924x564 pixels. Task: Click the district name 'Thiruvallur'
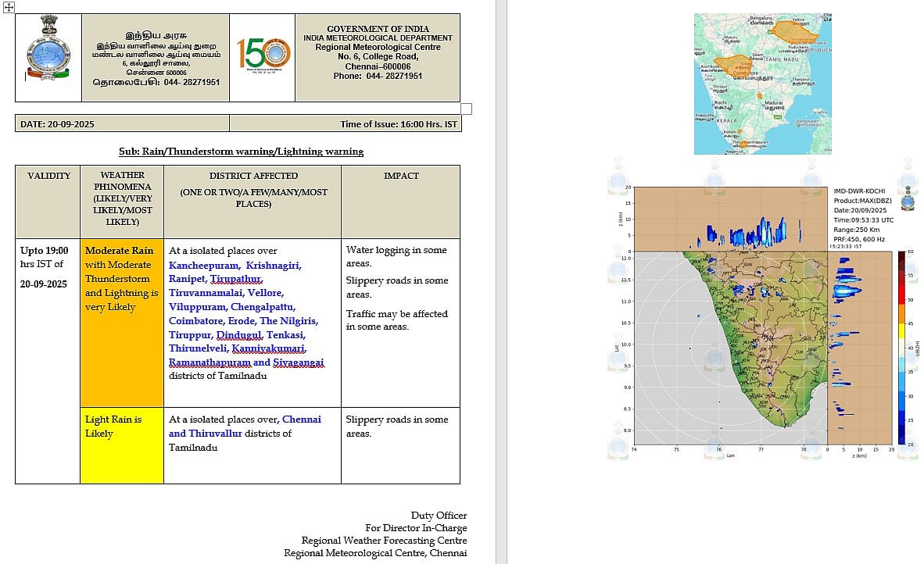[x=215, y=434]
